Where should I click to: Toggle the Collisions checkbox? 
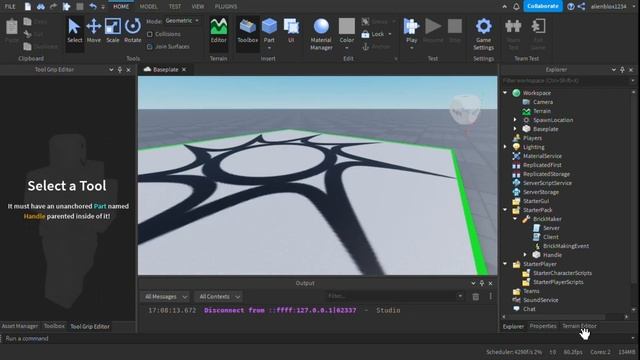[x=150, y=34]
